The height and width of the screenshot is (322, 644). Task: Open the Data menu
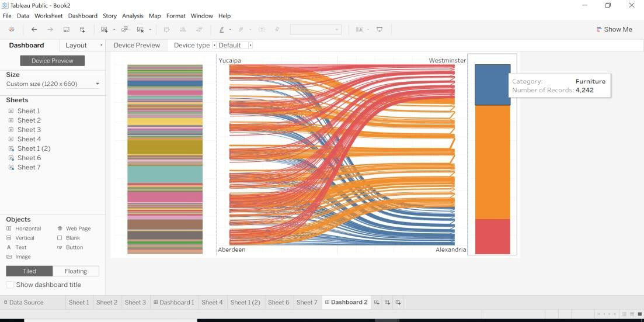click(23, 16)
